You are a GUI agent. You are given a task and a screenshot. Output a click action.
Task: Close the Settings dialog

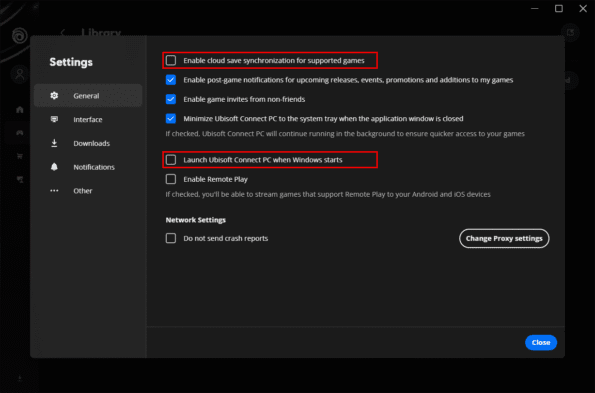[x=541, y=343]
